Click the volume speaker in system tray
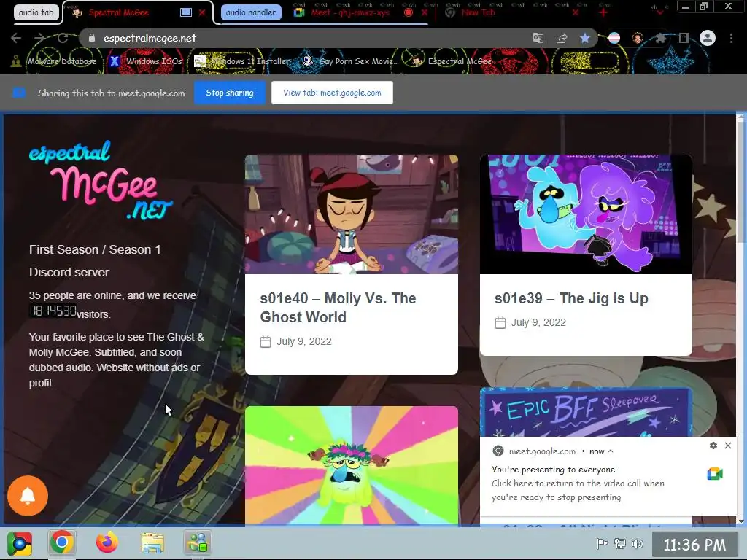 (x=637, y=544)
